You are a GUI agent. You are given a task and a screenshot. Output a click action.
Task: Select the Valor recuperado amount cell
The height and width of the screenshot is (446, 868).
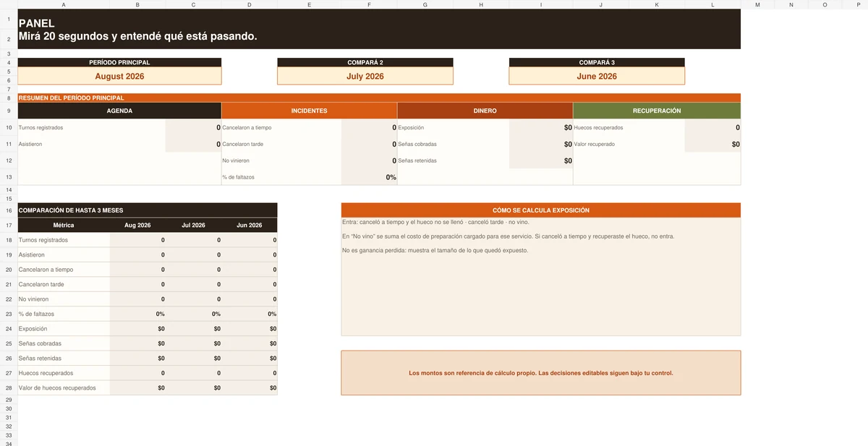coord(712,144)
